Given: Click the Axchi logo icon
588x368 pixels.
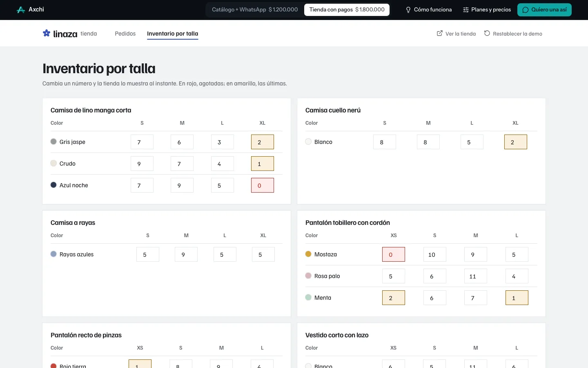Looking at the screenshot, I should [21, 10].
